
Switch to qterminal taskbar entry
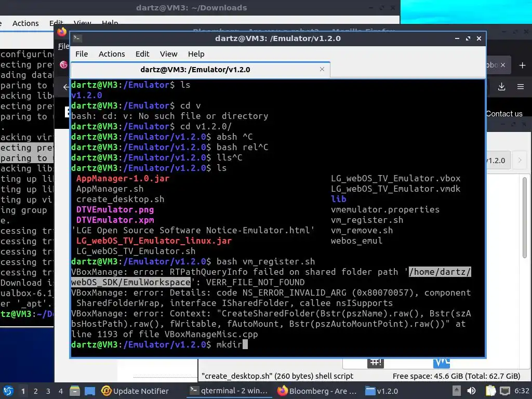[x=229, y=391]
